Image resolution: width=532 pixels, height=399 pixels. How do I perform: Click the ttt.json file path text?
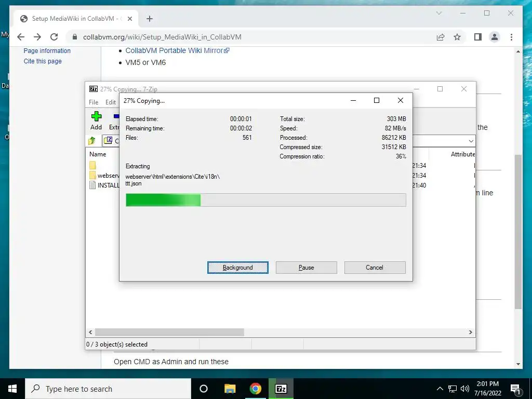172,180
